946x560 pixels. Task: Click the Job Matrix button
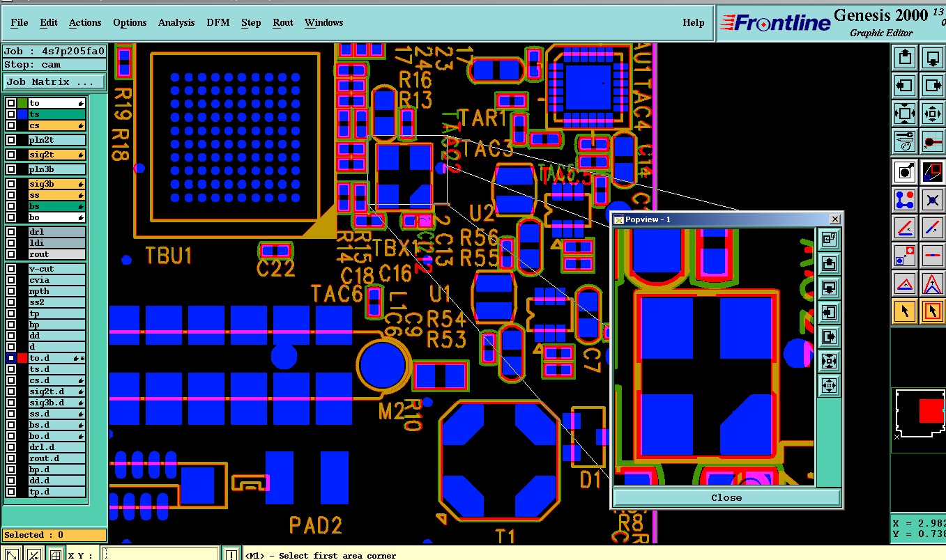pyautogui.click(x=54, y=82)
